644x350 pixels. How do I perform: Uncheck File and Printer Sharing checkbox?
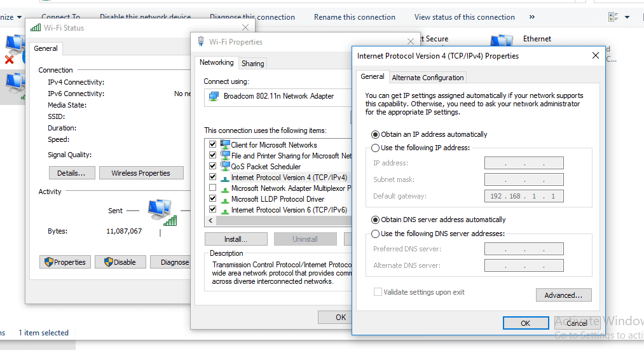click(212, 155)
